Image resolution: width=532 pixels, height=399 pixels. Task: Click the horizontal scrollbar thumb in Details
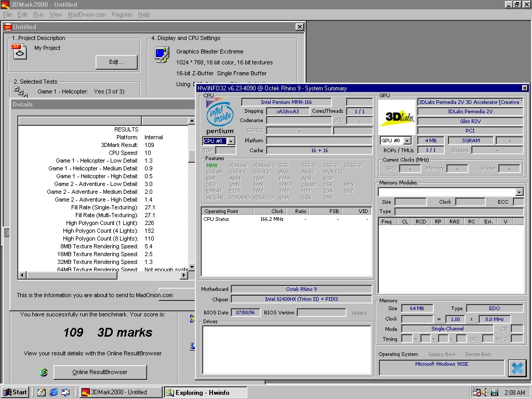click(x=72, y=275)
